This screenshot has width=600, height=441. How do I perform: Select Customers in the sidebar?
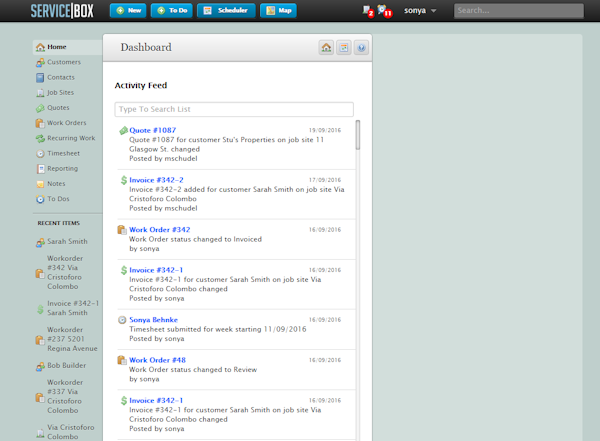tap(63, 63)
